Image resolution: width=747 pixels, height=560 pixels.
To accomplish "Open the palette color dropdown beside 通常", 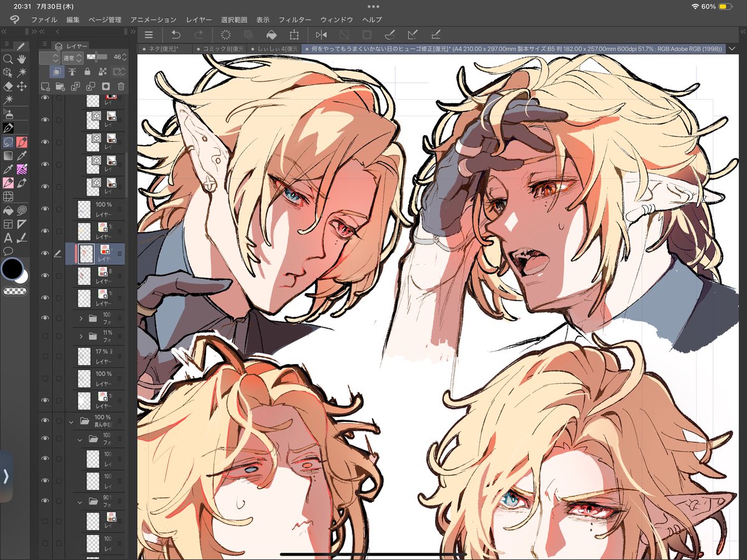I will coord(49,57).
